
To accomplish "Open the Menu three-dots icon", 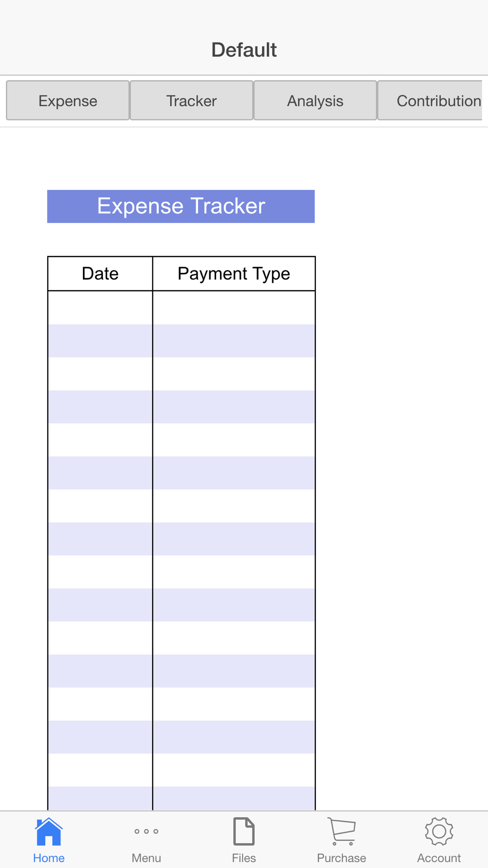I will (x=146, y=831).
